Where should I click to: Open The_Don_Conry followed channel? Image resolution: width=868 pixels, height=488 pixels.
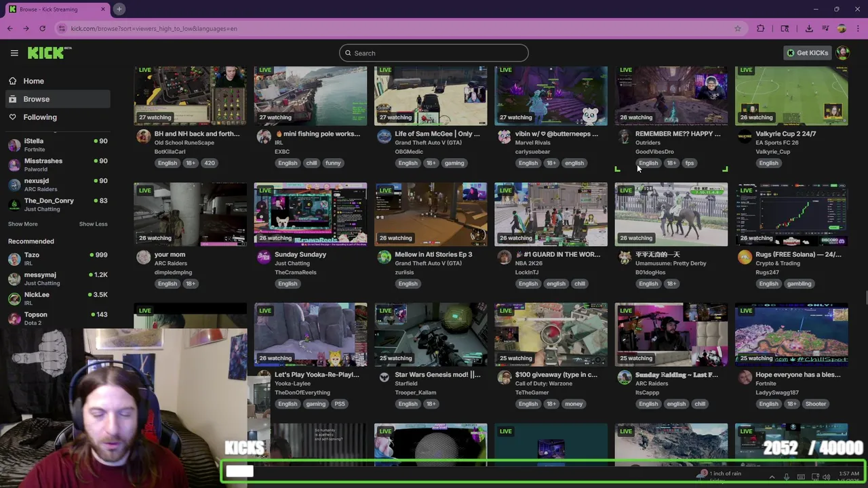58,204
